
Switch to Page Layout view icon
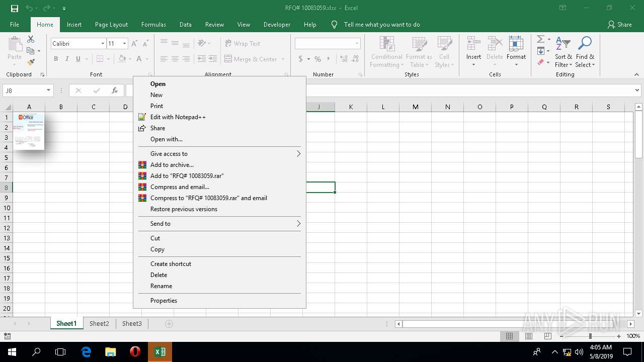click(529, 336)
